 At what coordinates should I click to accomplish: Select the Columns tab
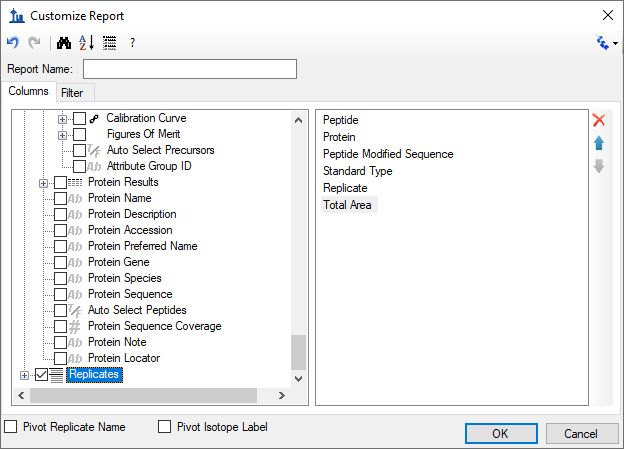29,91
